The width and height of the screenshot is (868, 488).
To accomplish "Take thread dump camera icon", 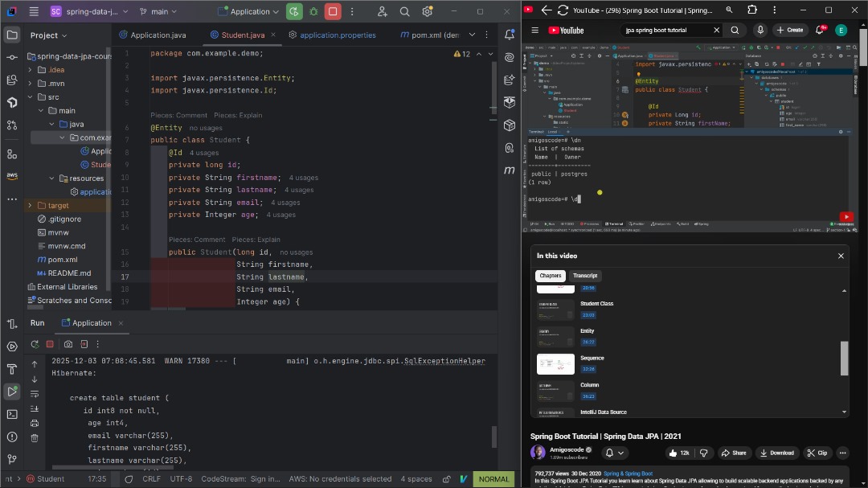I will coord(68,344).
